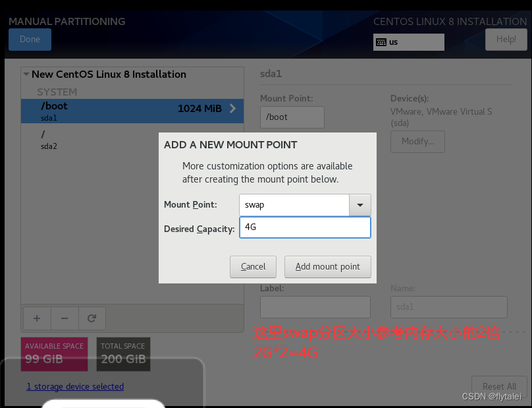Open the us keyboard layout selector

click(x=408, y=42)
